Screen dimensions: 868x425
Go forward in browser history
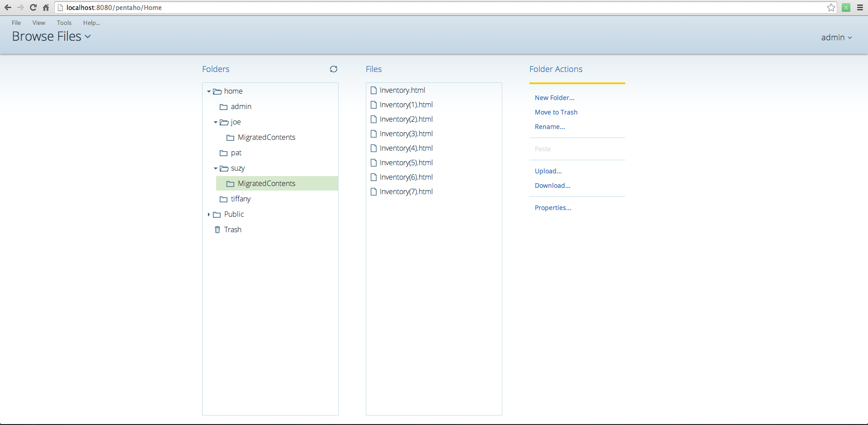coord(20,7)
